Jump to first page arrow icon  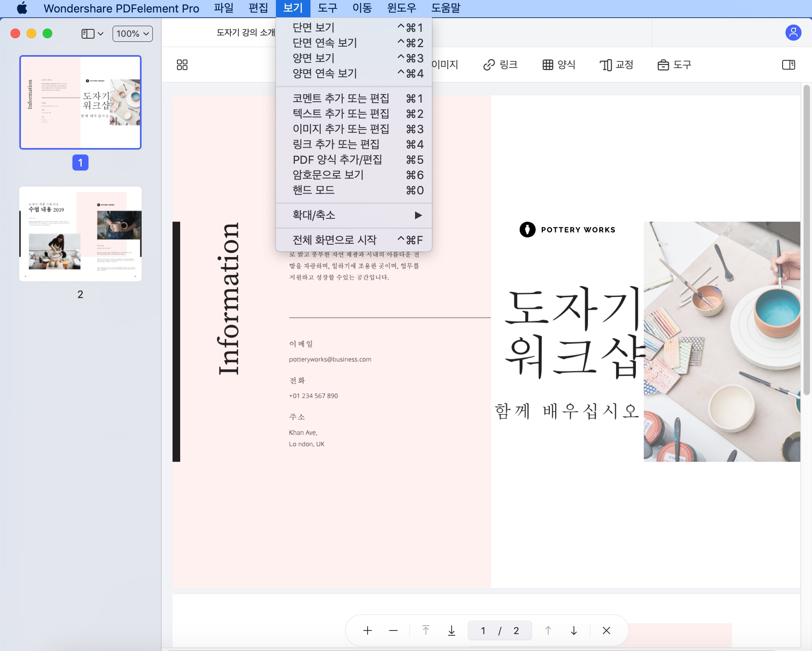[x=426, y=630]
